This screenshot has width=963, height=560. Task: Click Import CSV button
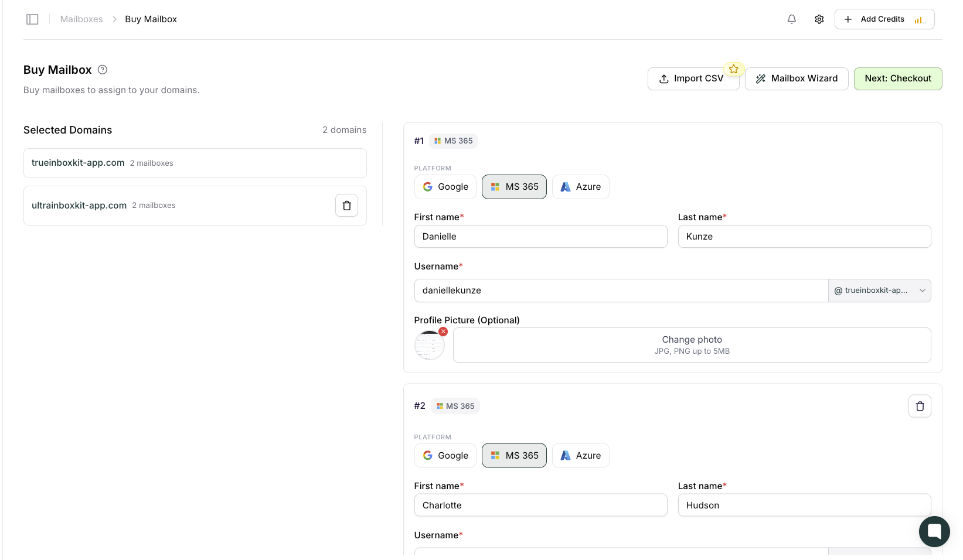[692, 78]
